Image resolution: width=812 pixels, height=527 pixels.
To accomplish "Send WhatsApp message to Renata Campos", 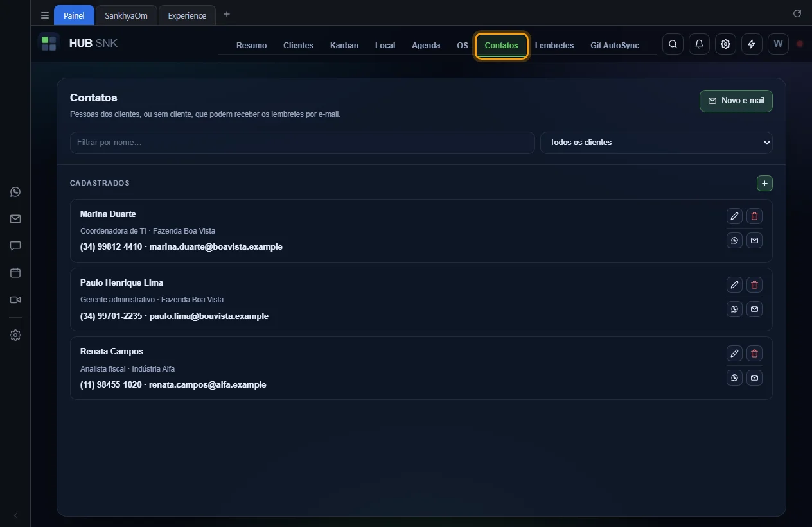I will coord(734,377).
